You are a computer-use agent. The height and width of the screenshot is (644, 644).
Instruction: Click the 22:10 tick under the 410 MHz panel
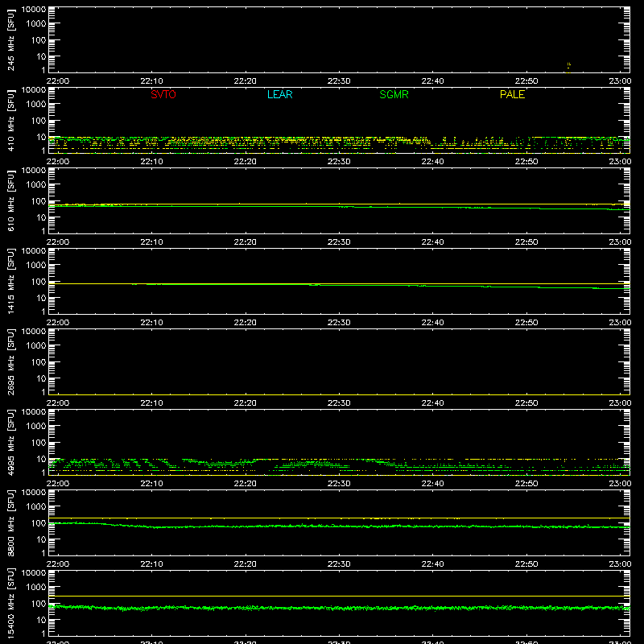[151, 162]
